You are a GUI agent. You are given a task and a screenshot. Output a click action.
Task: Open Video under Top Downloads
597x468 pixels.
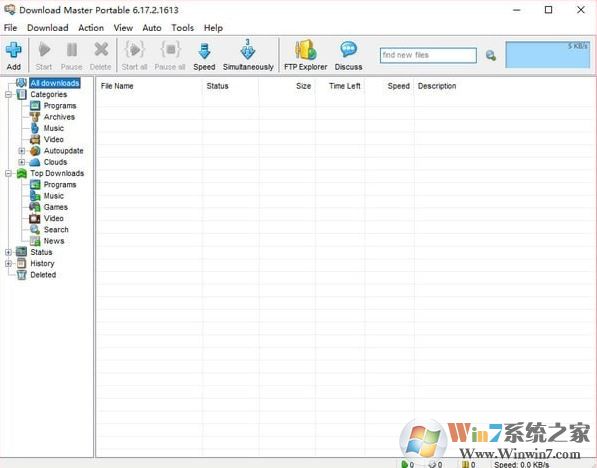(54, 219)
